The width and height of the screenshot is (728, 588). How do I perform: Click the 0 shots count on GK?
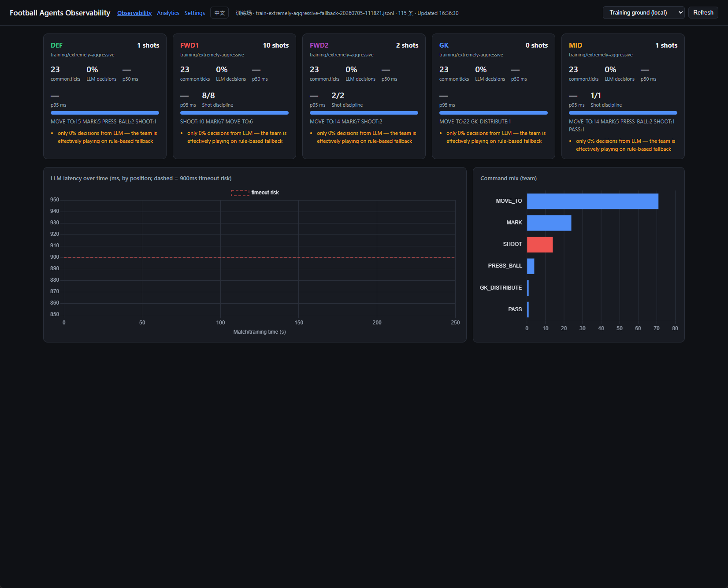[x=537, y=45]
